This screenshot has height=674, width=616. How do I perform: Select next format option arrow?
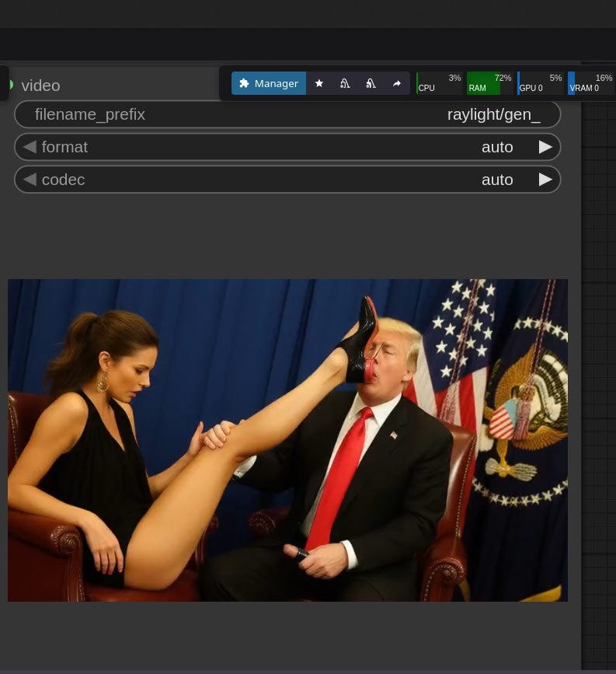(x=545, y=147)
